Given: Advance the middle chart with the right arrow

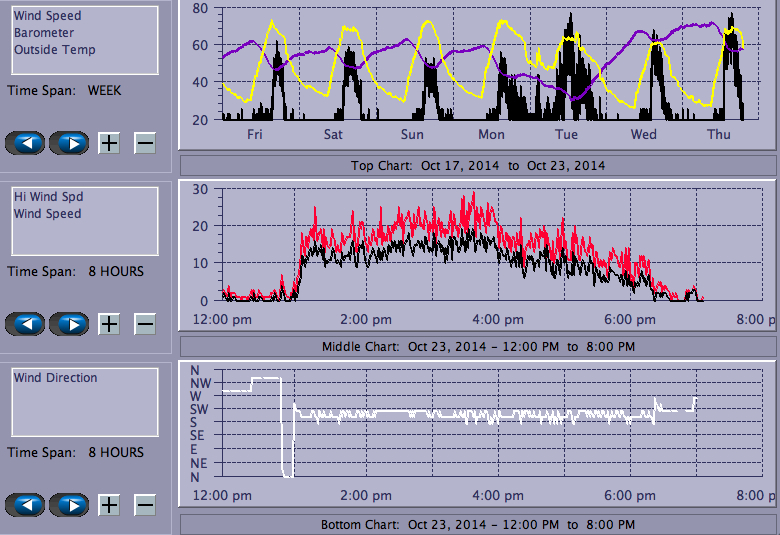Looking at the screenshot, I should (69, 324).
